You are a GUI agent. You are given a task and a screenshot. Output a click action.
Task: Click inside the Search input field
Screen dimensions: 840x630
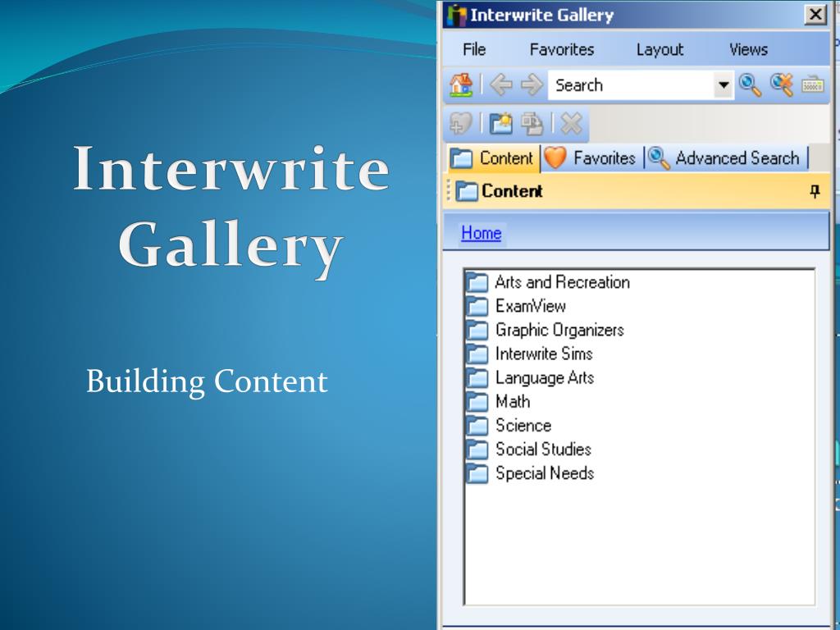coord(631,85)
